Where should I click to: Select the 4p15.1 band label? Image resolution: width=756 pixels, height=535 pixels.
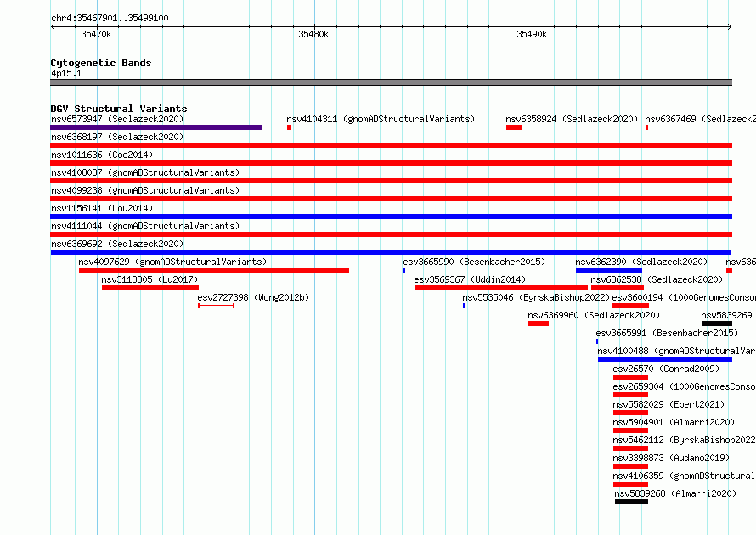(x=66, y=73)
